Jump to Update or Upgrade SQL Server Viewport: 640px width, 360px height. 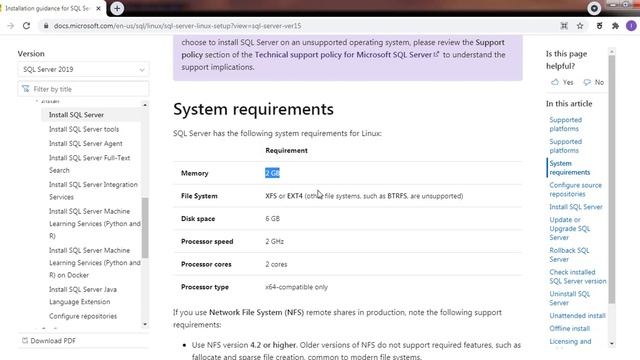pyautogui.click(x=569, y=229)
